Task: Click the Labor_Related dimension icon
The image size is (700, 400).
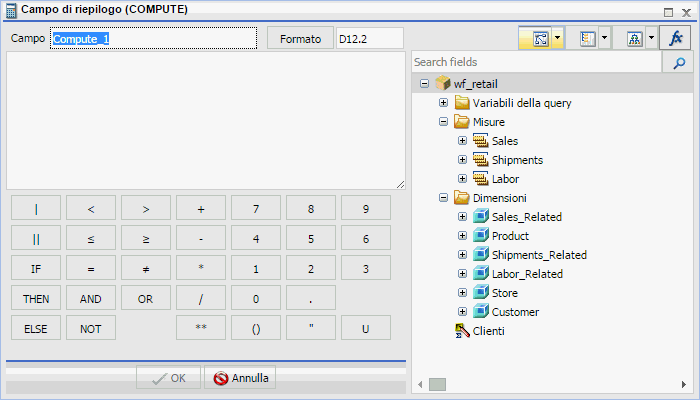Action: point(481,273)
